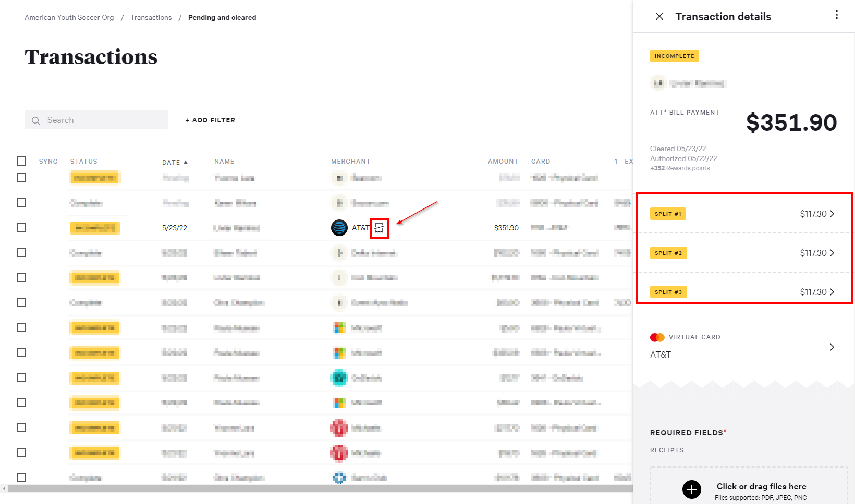
Task: Expand Split #2 details
Action: [832, 253]
